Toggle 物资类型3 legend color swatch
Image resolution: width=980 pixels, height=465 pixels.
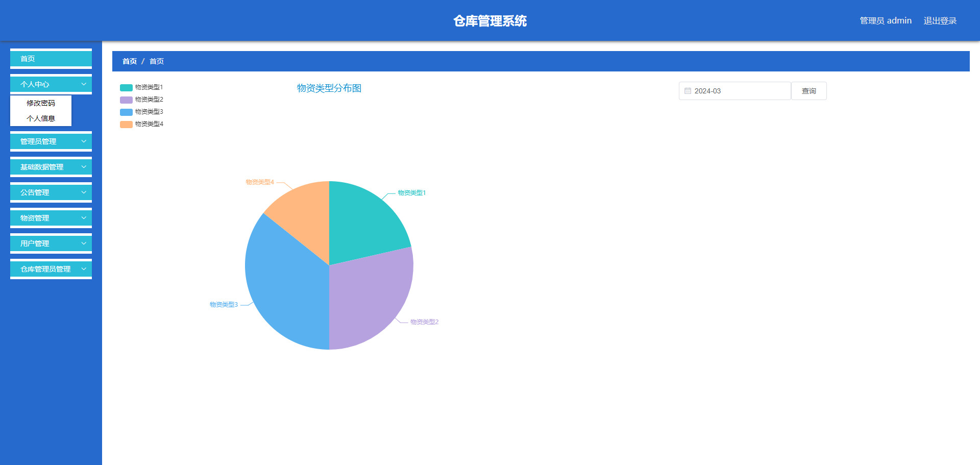(126, 112)
